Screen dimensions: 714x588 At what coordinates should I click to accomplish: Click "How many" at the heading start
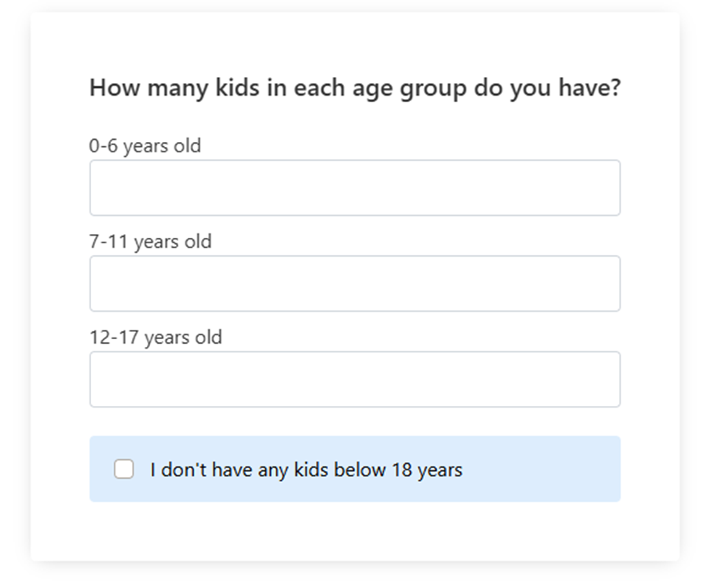pos(148,87)
